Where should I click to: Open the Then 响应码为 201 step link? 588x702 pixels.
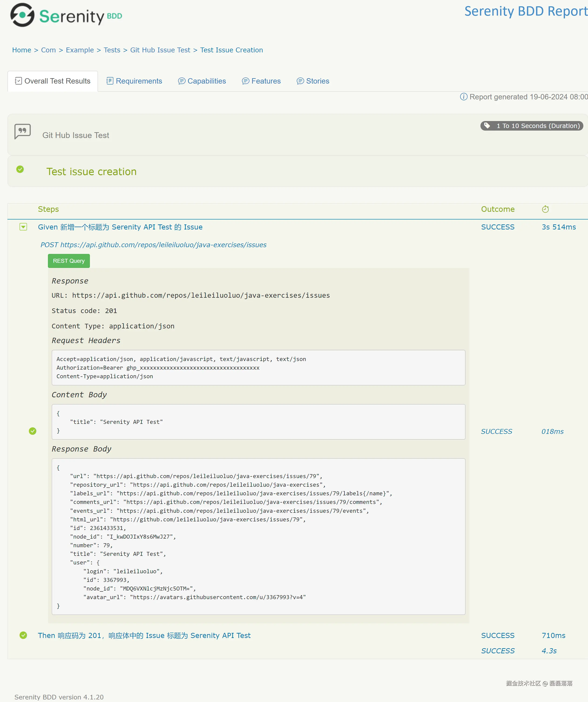coord(144,635)
